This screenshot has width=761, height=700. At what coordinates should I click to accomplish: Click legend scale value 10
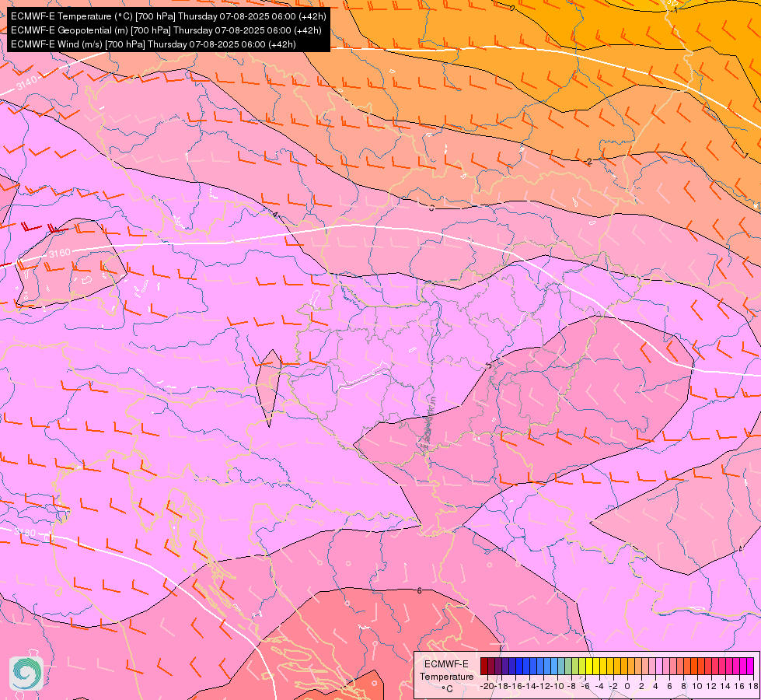pyautogui.click(x=697, y=686)
